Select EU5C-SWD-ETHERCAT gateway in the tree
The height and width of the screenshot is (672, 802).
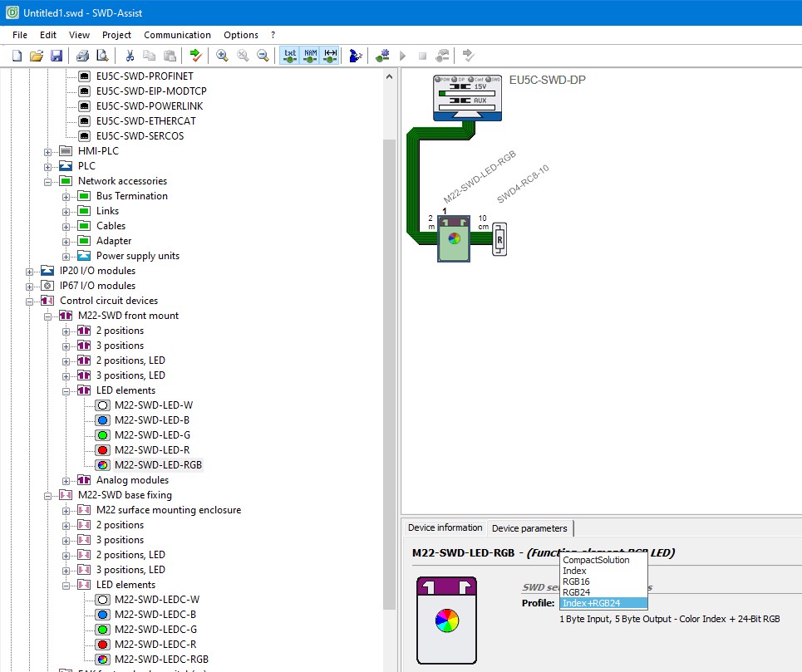pos(145,121)
